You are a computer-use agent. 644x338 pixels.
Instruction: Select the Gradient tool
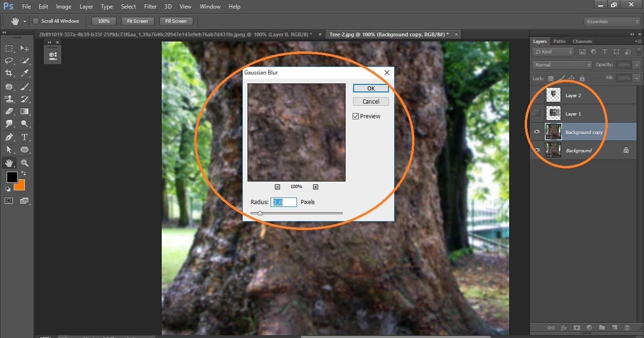tap(25, 111)
